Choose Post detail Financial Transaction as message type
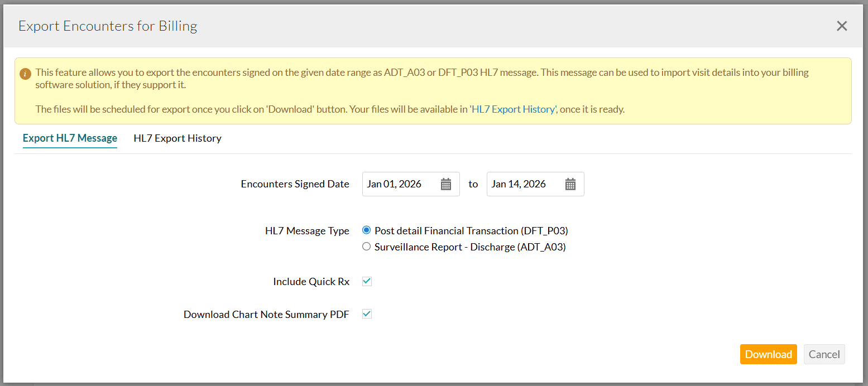The image size is (868, 386). [367, 230]
